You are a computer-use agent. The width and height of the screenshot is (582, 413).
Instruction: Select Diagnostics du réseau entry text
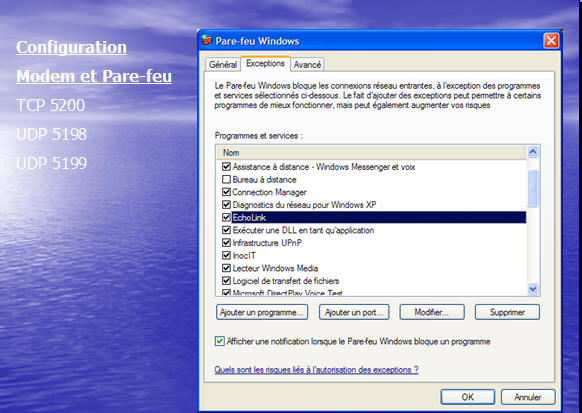(304, 205)
